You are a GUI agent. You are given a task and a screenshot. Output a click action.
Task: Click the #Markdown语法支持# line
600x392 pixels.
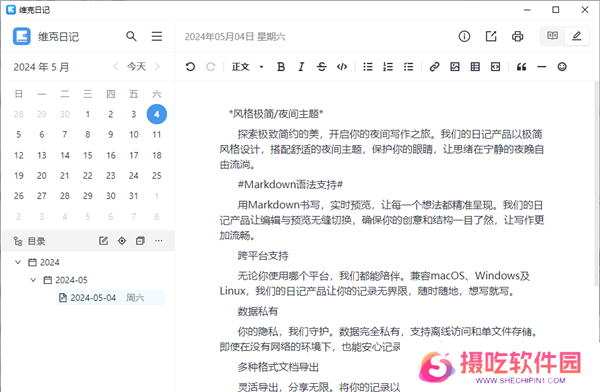(290, 185)
